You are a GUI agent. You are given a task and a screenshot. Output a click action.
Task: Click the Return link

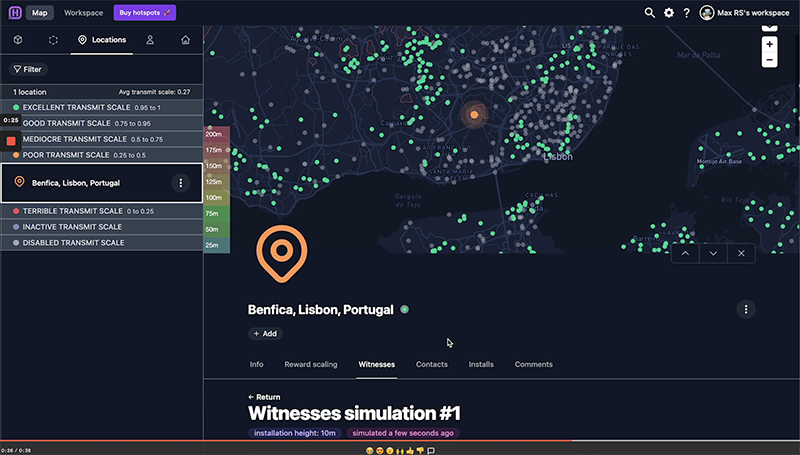(264, 397)
